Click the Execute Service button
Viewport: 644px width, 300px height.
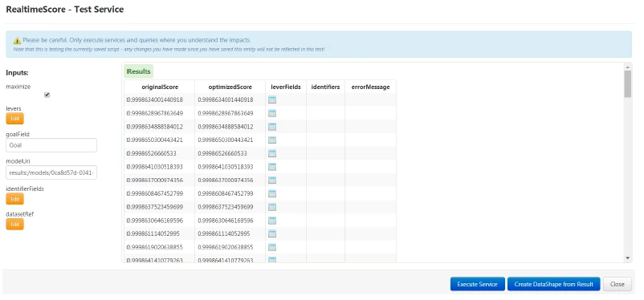[x=477, y=284]
